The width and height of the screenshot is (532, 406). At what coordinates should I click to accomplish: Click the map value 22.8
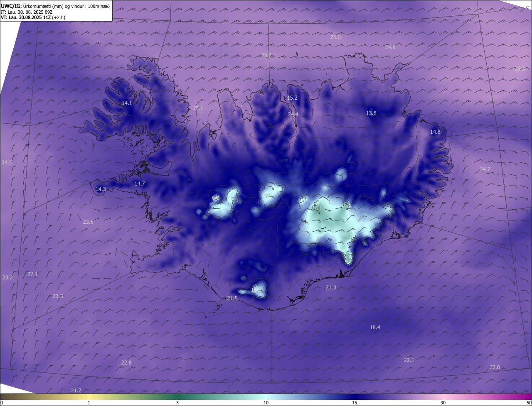126,362
